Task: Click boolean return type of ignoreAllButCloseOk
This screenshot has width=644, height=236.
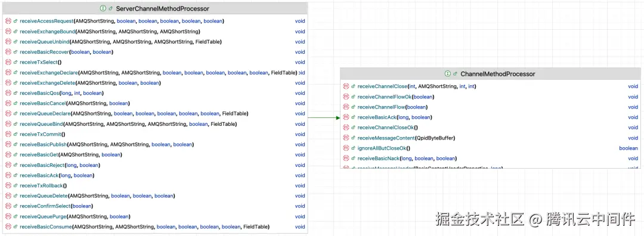Action: coord(628,148)
